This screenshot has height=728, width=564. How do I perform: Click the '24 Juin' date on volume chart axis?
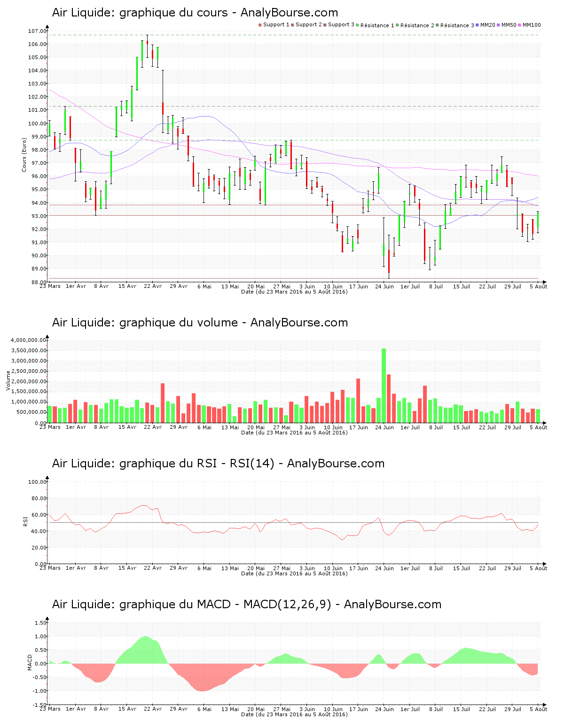tap(384, 427)
